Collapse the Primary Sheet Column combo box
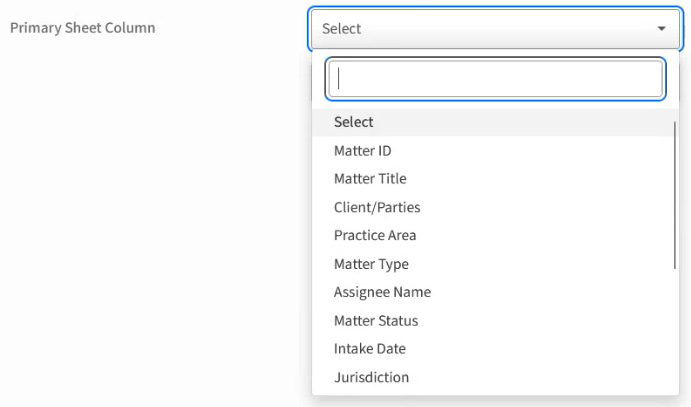The image size is (691, 407). (x=495, y=29)
